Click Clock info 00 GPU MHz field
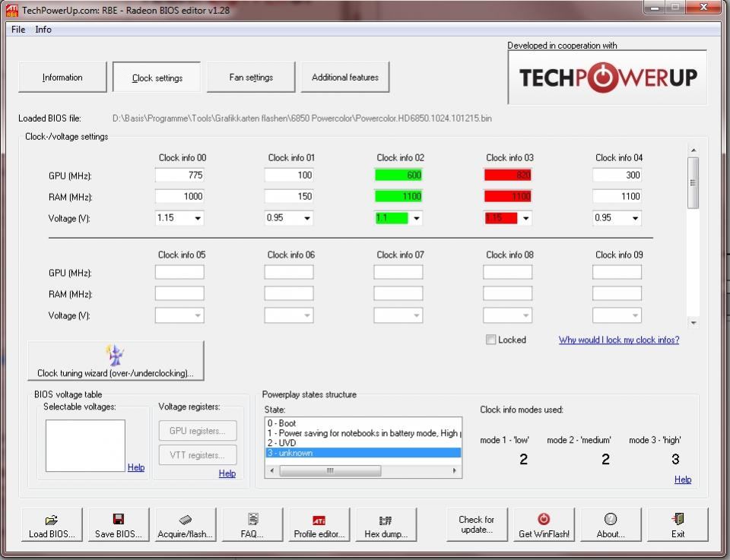 coord(179,176)
